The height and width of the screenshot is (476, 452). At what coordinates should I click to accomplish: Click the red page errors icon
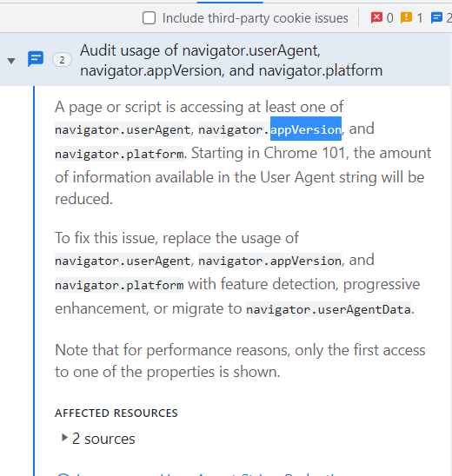pyautogui.click(x=376, y=17)
